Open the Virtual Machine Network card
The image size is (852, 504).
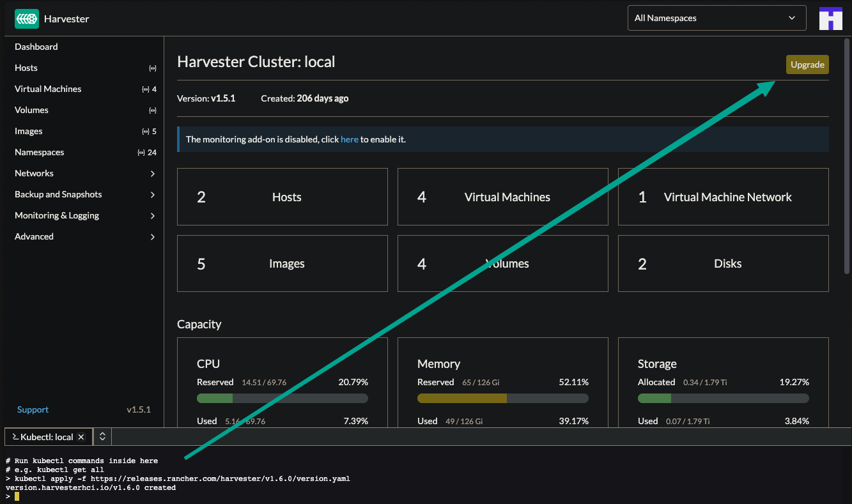(724, 197)
